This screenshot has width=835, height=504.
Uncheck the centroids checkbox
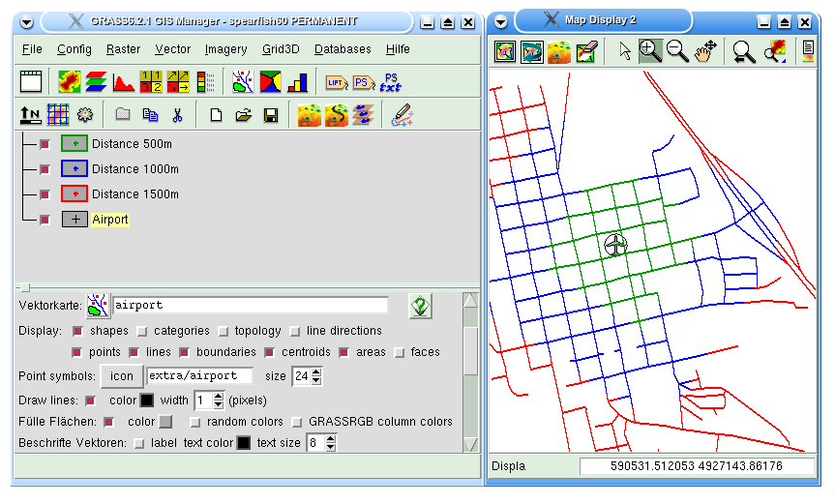tap(269, 352)
